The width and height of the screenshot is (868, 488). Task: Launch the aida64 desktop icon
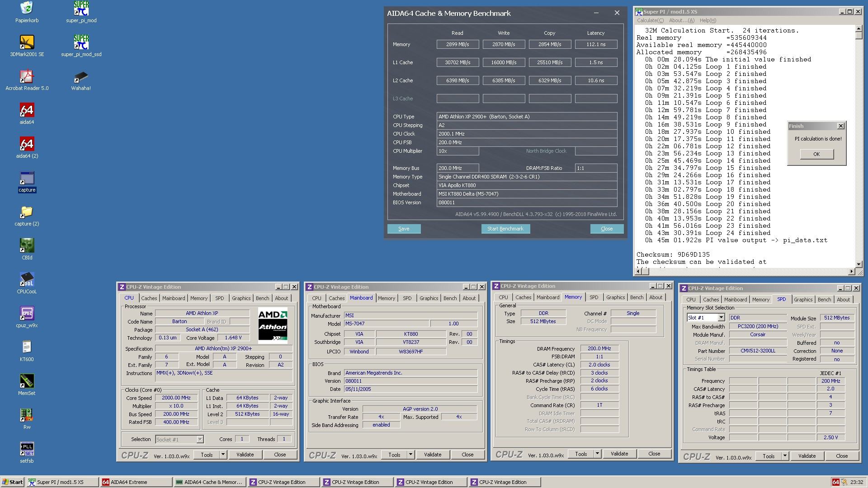pyautogui.click(x=27, y=114)
